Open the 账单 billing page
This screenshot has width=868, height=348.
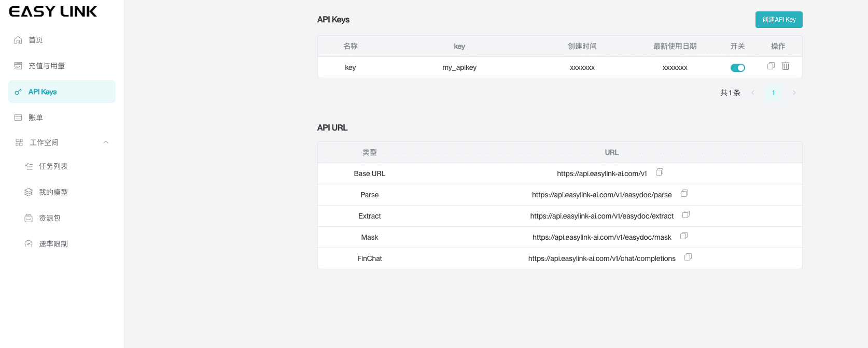click(x=36, y=118)
